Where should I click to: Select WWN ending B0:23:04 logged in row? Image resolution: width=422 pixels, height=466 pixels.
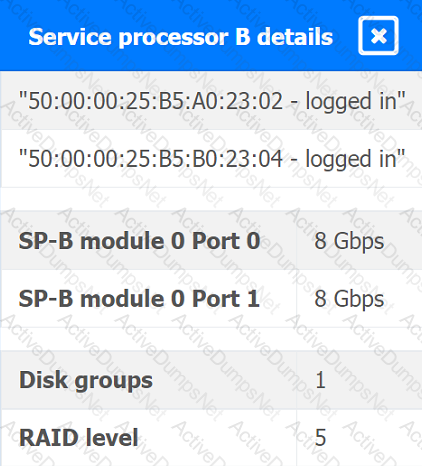point(211,159)
